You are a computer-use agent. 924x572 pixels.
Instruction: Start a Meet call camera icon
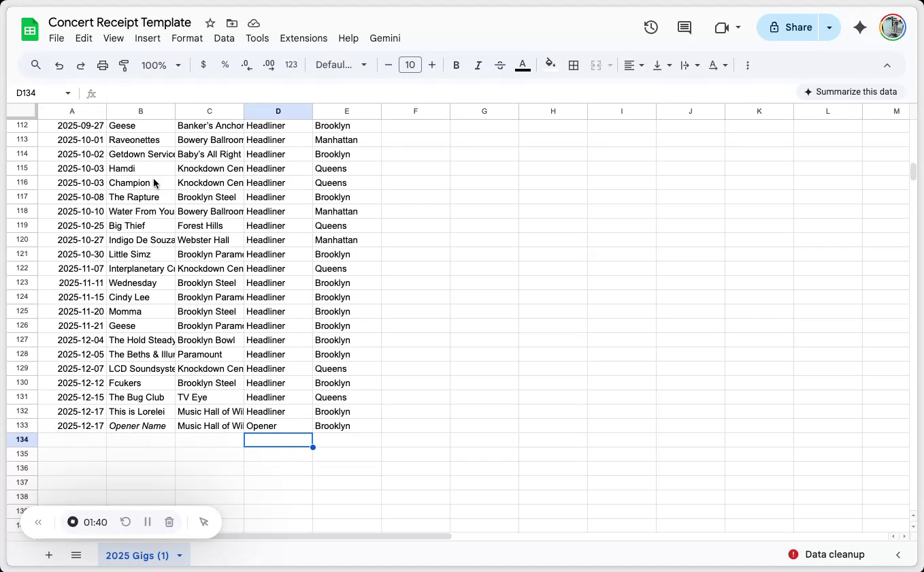pos(722,27)
